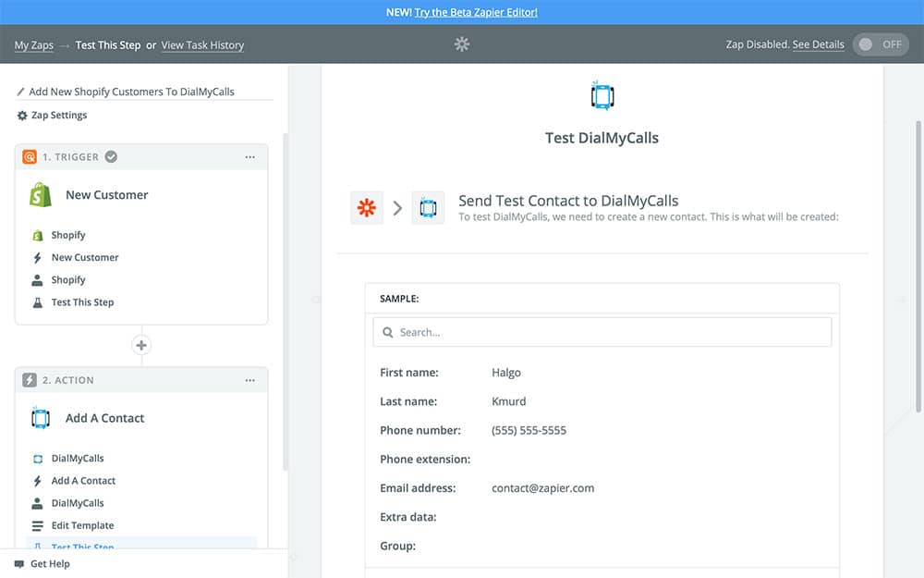Click the Zap Settings gear icon
924x578 pixels.
point(22,116)
